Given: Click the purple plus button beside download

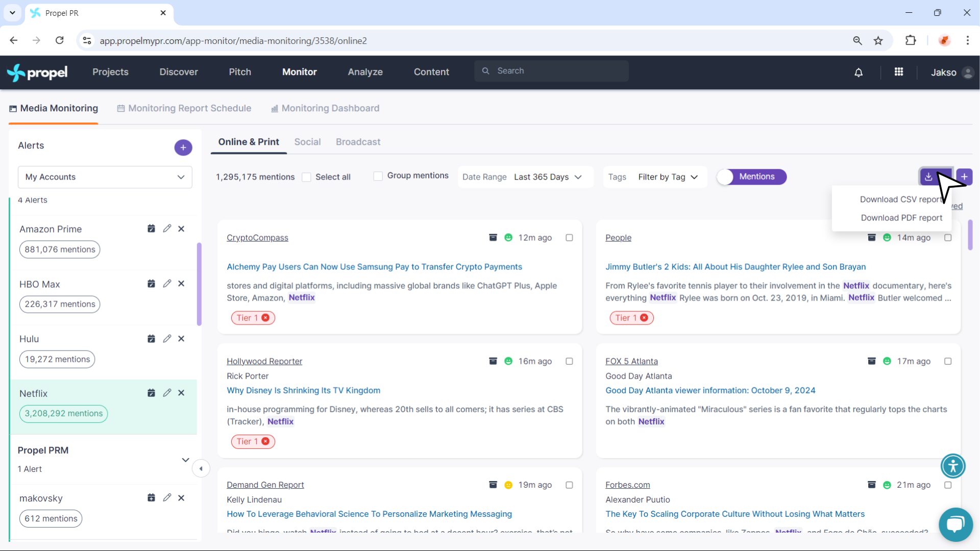Looking at the screenshot, I should tap(964, 177).
